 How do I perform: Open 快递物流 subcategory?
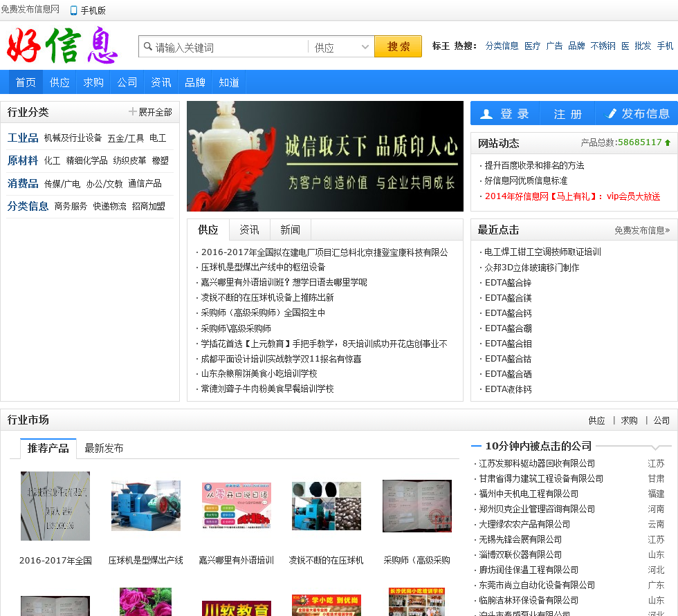[x=109, y=207]
